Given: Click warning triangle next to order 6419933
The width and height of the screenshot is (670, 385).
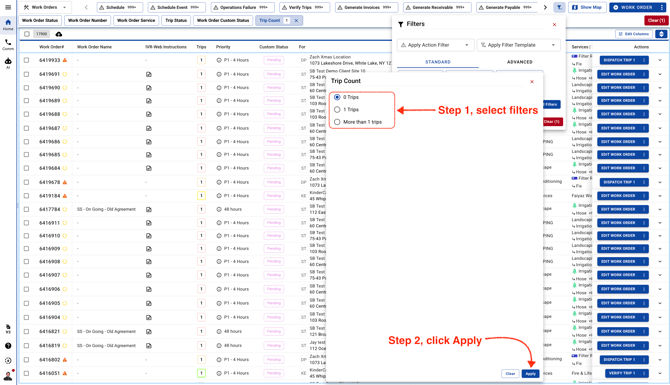Looking at the screenshot, I should (x=65, y=60).
